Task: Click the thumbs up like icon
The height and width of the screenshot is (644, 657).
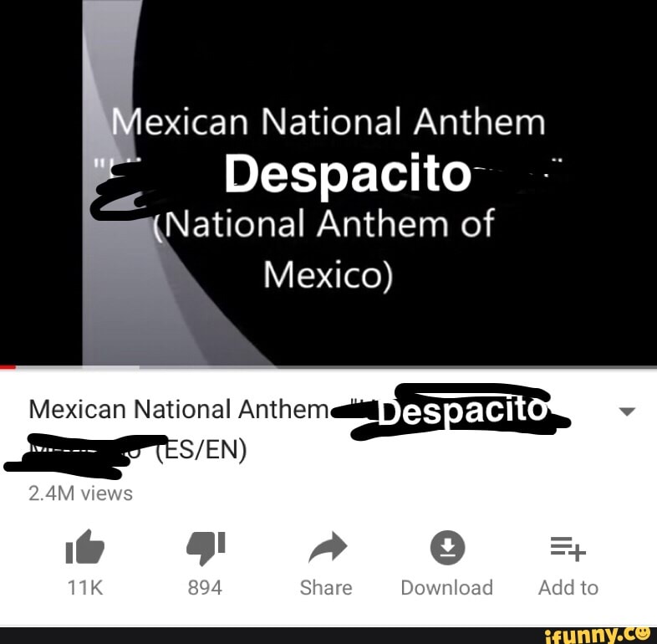Action: pyautogui.click(x=85, y=547)
